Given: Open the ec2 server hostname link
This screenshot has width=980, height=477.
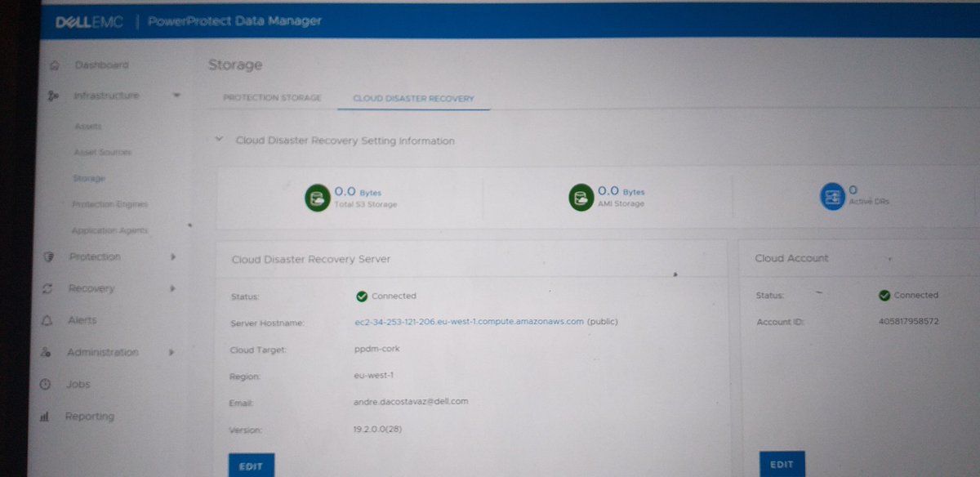Looking at the screenshot, I should coord(469,322).
